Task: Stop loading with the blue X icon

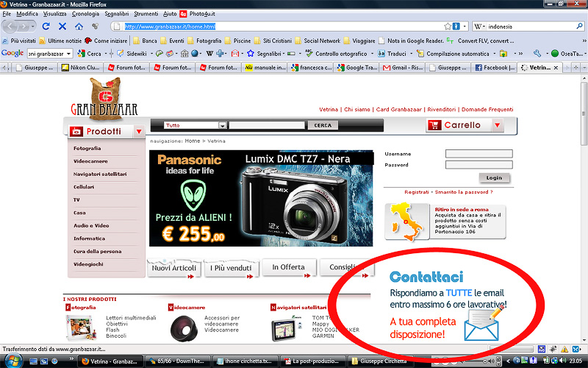Action: click(62, 26)
